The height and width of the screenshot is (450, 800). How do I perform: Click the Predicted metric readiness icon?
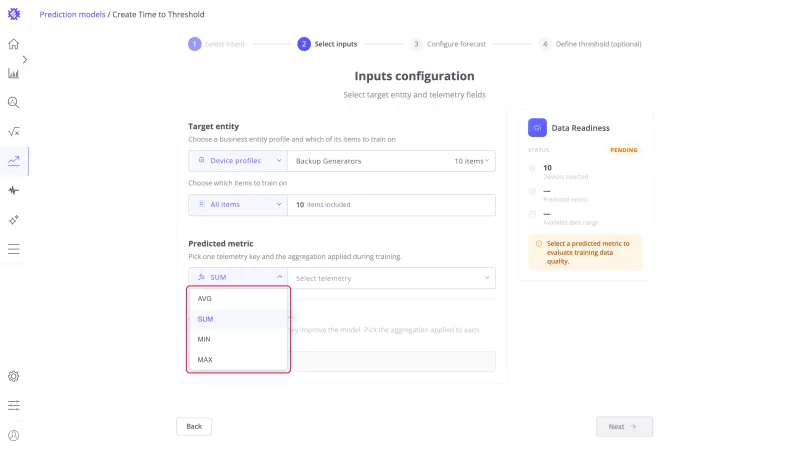coord(533,191)
